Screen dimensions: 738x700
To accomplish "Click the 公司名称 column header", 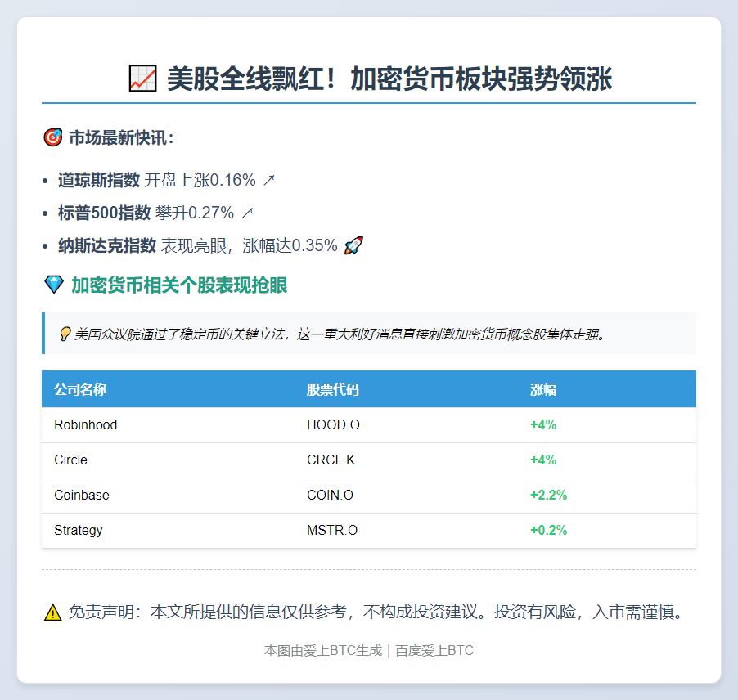I will pyautogui.click(x=80, y=389).
